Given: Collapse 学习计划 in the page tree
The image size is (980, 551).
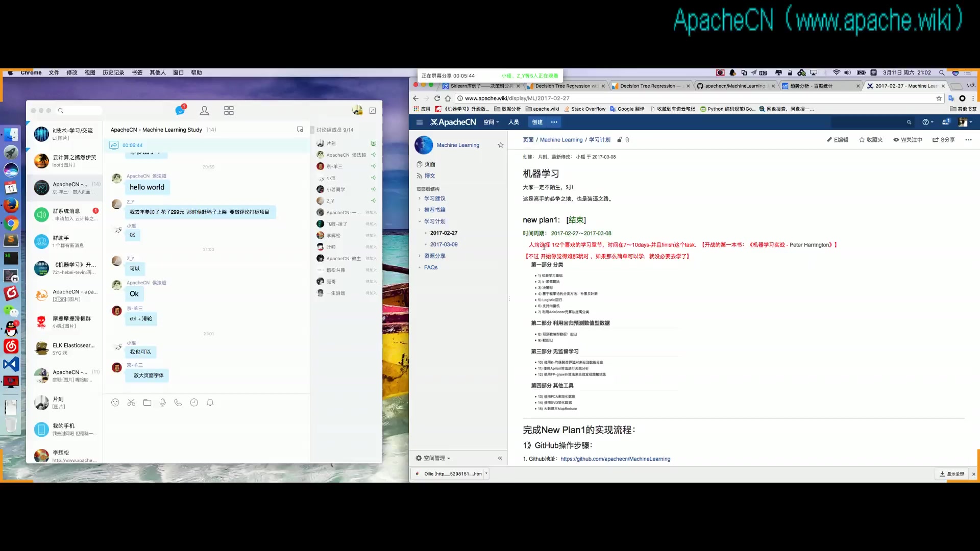Looking at the screenshot, I should [420, 221].
